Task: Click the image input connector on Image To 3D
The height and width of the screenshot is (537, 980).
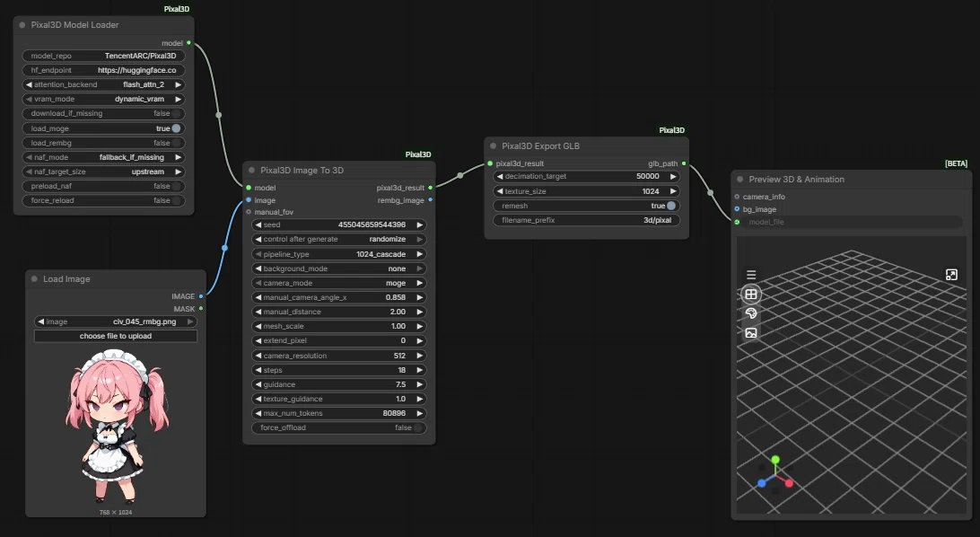Action: [x=249, y=200]
